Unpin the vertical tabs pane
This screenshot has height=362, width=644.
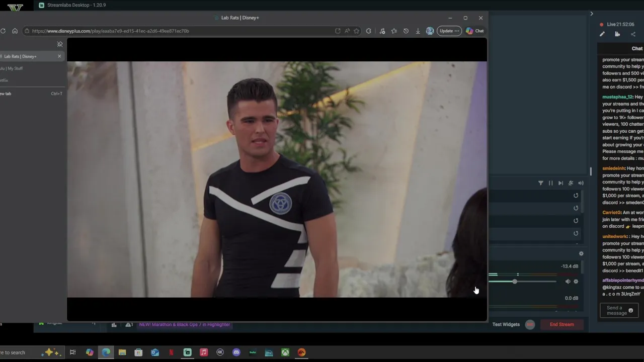(60, 44)
